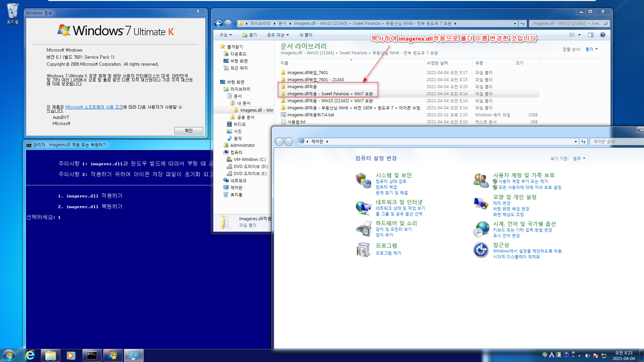Select the imageres.dll백업_7601 folder

308,72
